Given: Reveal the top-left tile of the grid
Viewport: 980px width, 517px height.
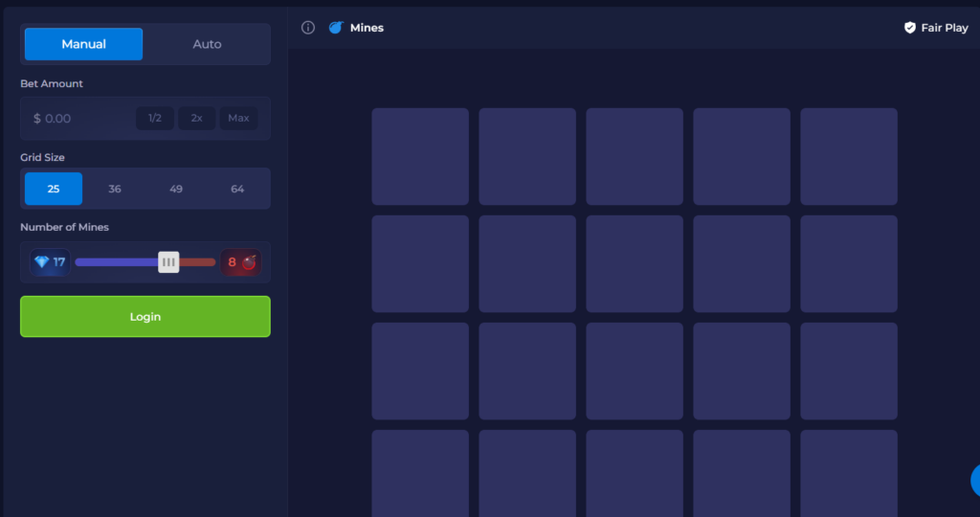Looking at the screenshot, I should coord(420,156).
